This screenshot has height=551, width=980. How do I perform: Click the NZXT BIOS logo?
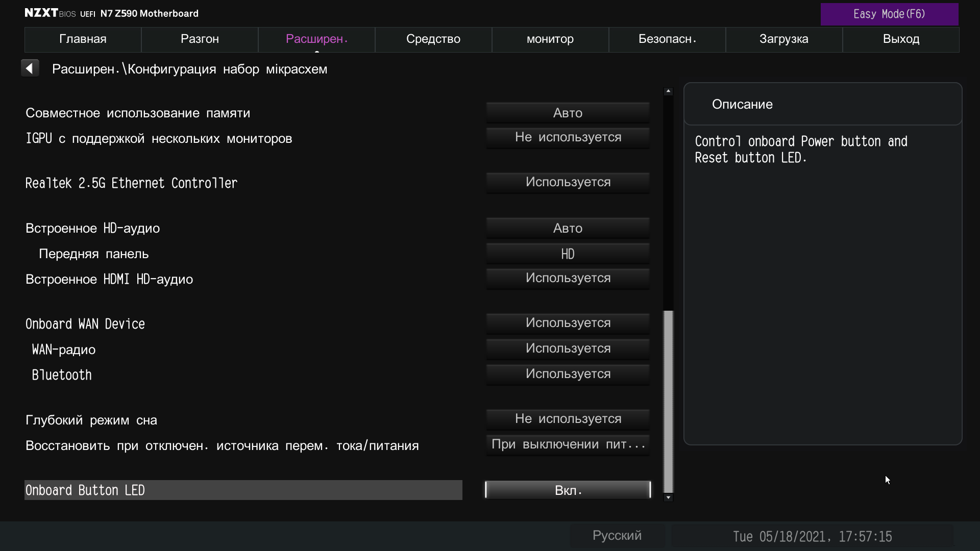(50, 13)
